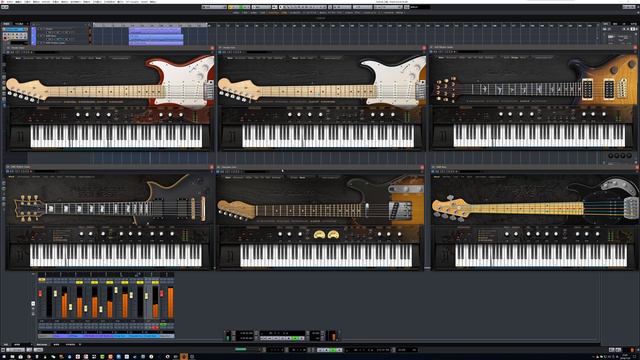Viewport: 640px width, 360px height.
Task: Open the first dropdown in the top toolbar
Action: point(214,7)
